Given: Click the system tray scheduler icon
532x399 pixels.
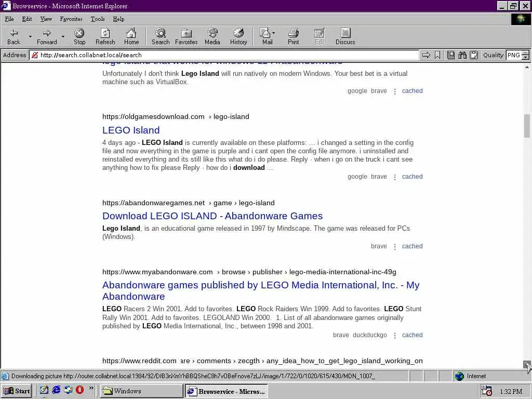Looking at the screenshot, I should pyautogui.click(x=487, y=391).
